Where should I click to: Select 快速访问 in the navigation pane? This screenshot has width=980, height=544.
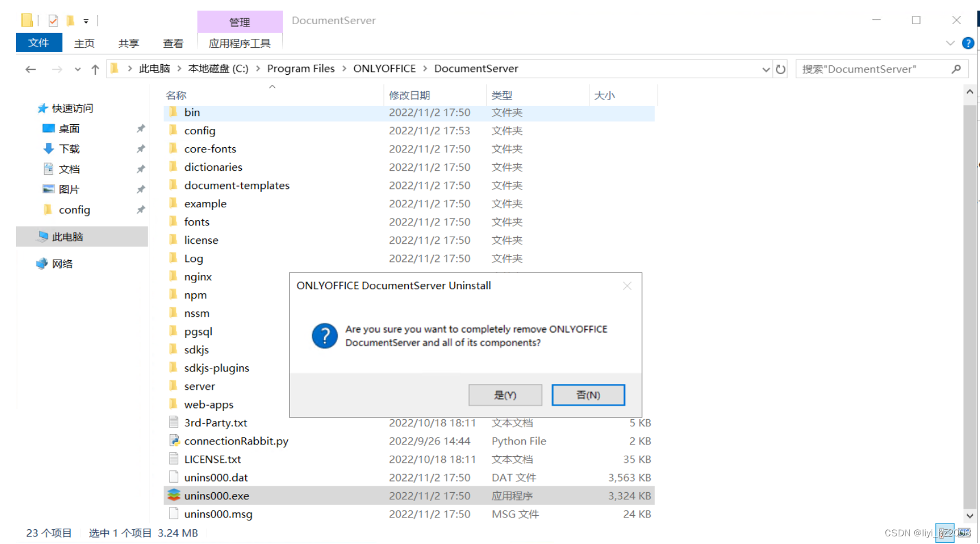pos(72,108)
